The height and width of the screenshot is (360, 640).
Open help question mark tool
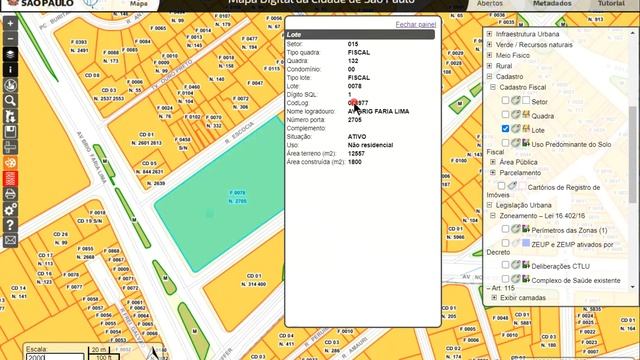click(10, 225)
